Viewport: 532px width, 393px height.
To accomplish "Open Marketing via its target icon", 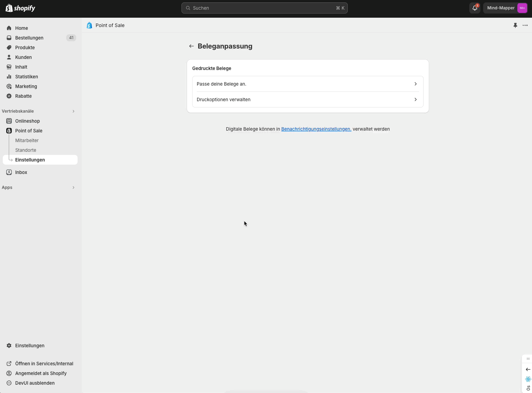I will pyautogui.click(x=9, y=86).
